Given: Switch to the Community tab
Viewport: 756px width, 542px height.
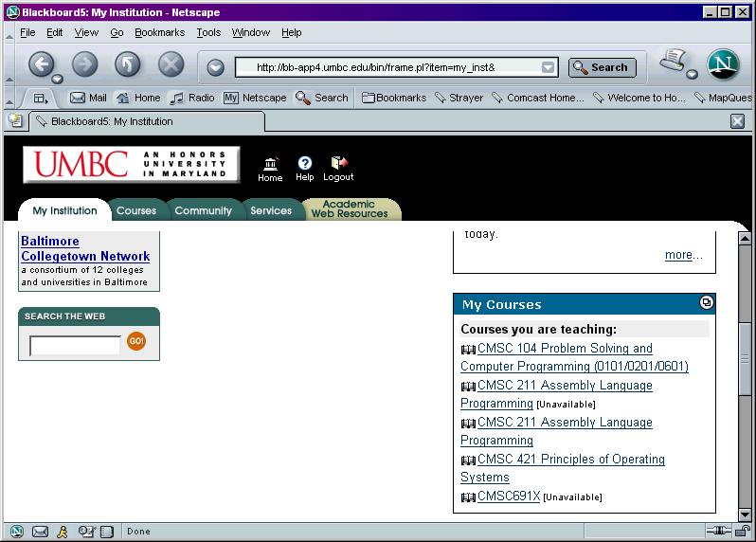Looking at the screenshot, I should click(x=203, y=210).
